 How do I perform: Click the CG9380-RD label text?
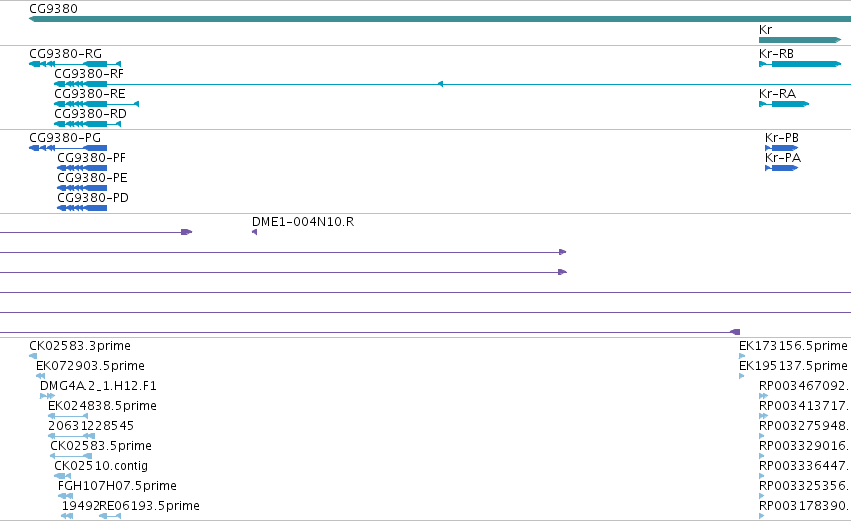[x=90, y=114]
